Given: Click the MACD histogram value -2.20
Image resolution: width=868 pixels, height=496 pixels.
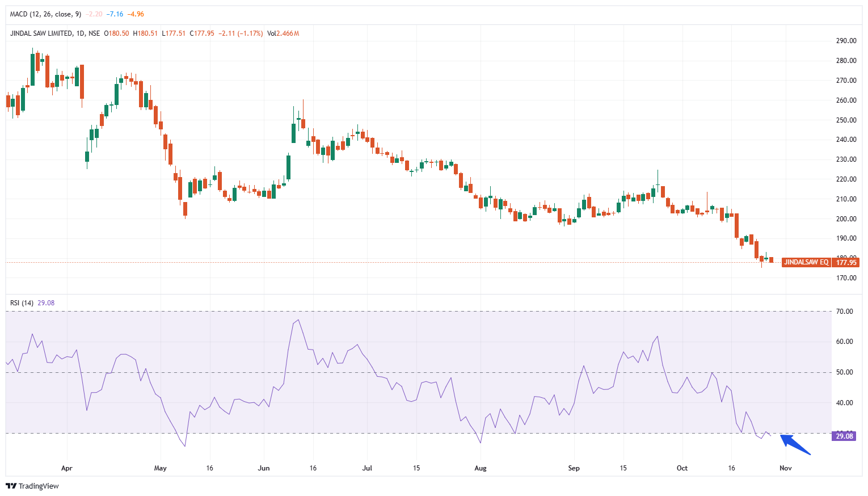Looking at the screenshot, I should (x=94, y=14).
